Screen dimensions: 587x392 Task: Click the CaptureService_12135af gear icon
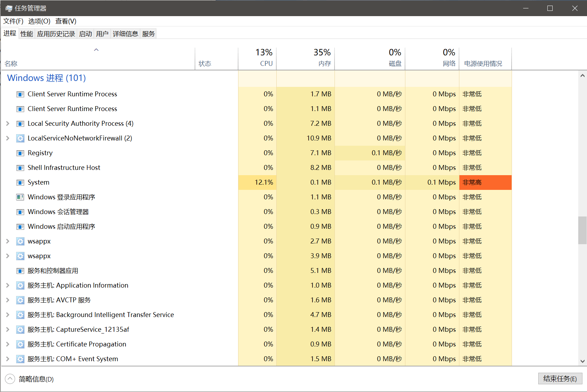point(20,330)
